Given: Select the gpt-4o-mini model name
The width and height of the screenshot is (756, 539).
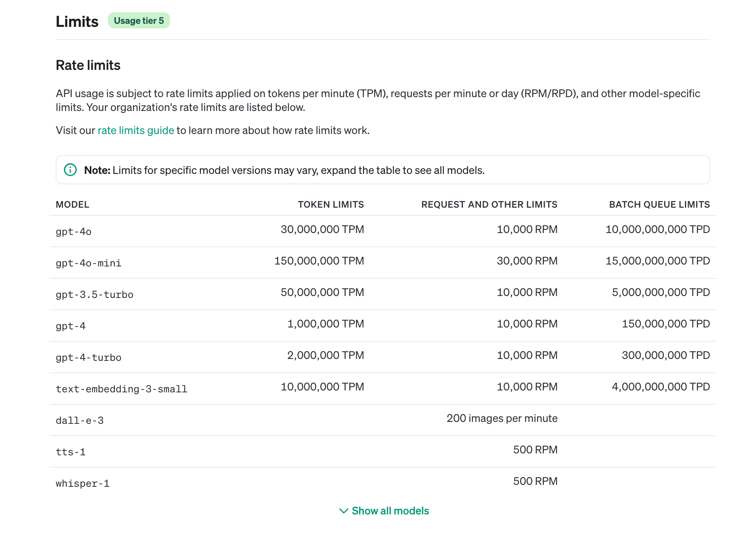Looking at the screenshot, I should point(88,263).
